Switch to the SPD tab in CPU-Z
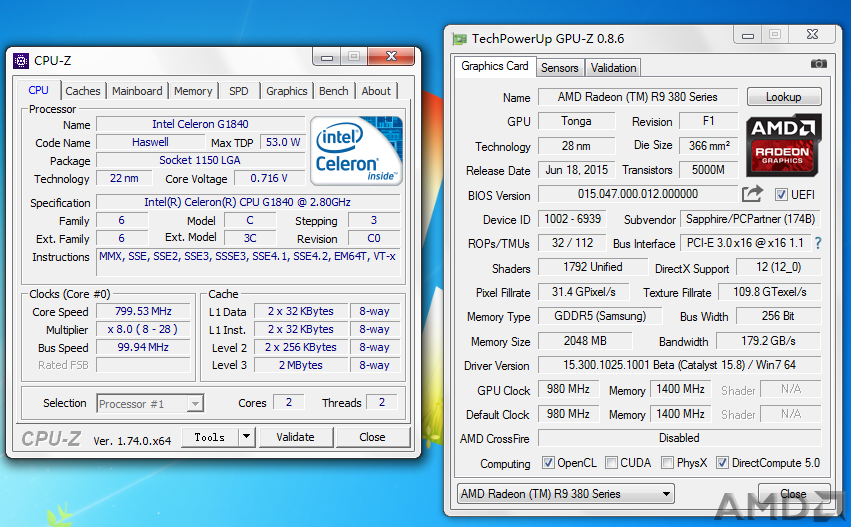This screenshot has width=851, height=527. pos(239,91)
